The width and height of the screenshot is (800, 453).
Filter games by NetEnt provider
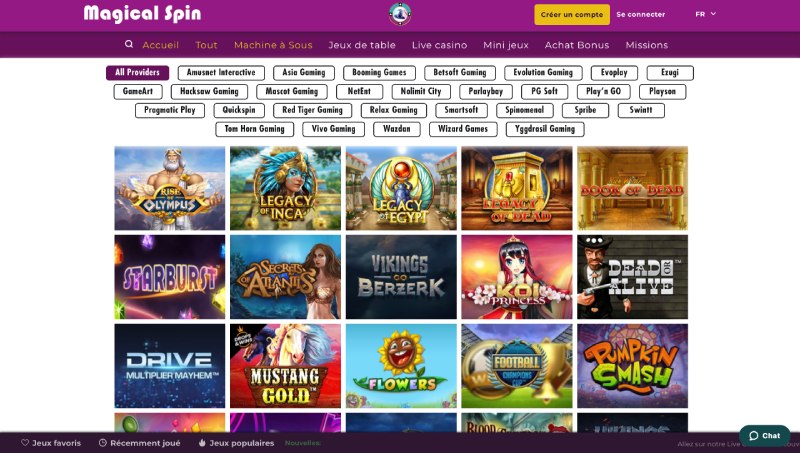pyautogui.click(x=359, y=91)
